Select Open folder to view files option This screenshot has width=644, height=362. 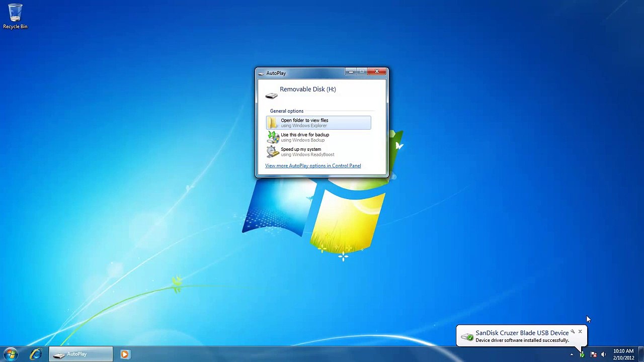click(x=318, y=123)
